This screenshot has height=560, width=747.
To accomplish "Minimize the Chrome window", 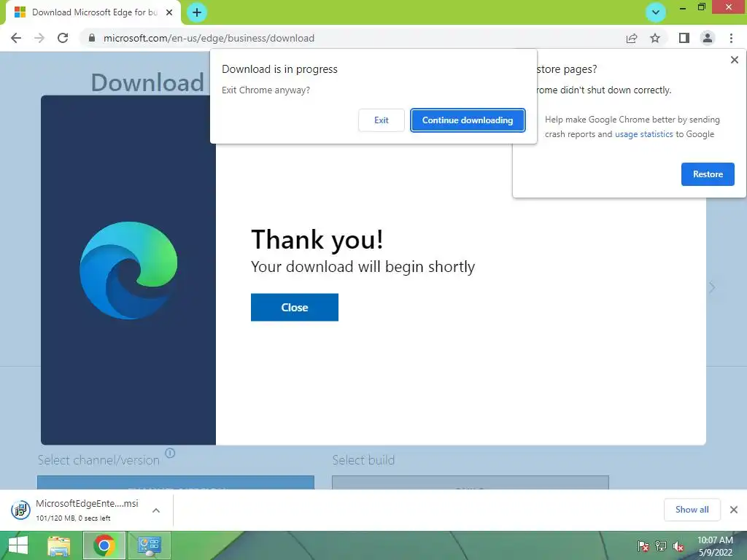I will pyautogui.click(x=682, y=8).
